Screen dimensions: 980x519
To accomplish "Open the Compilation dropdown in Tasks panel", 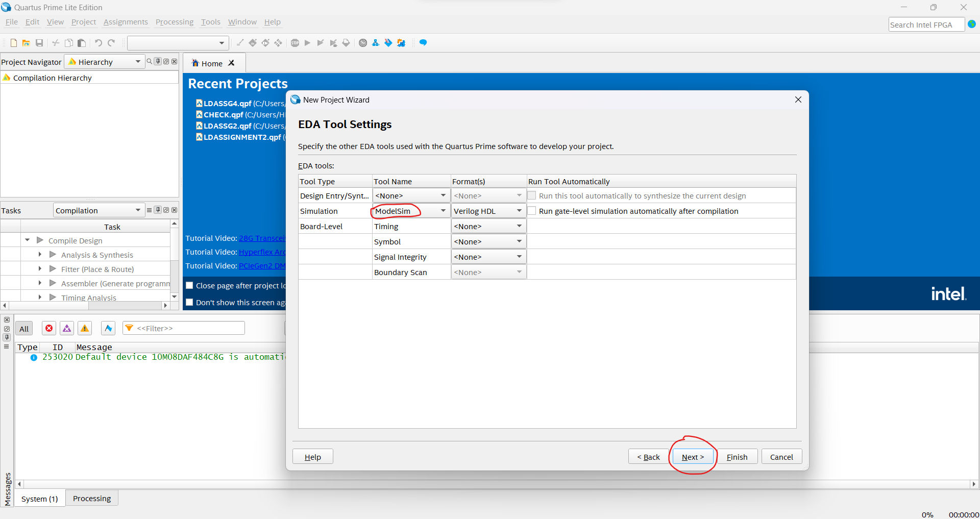I will click(99, 210).
